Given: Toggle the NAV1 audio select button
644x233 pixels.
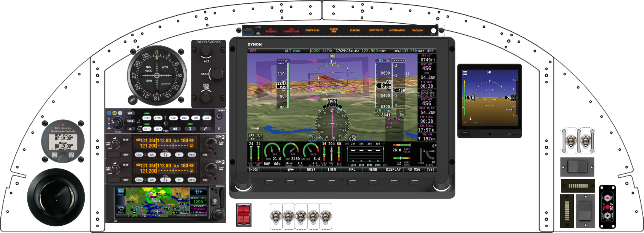Looking at the screenshot, I should (173, 118).
